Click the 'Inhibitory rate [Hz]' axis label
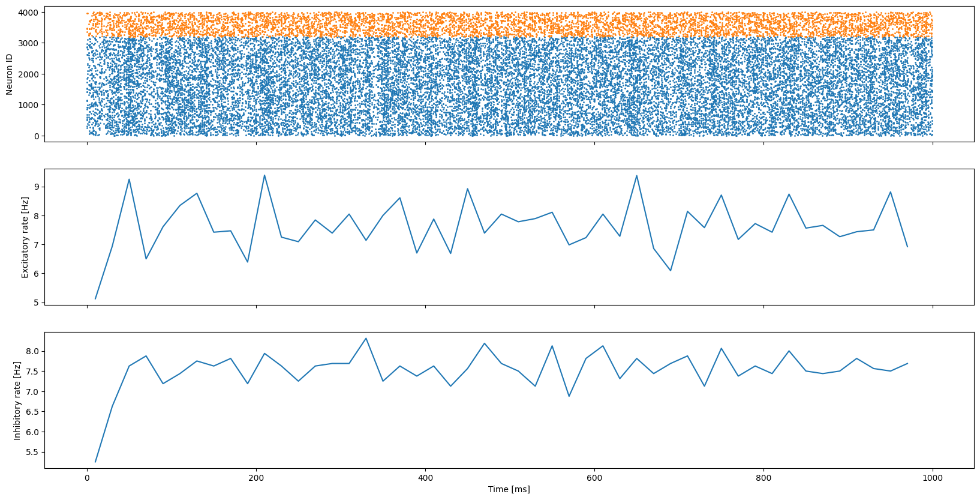The height and width of the screenshot is (500, 980). tap(17, 400)
